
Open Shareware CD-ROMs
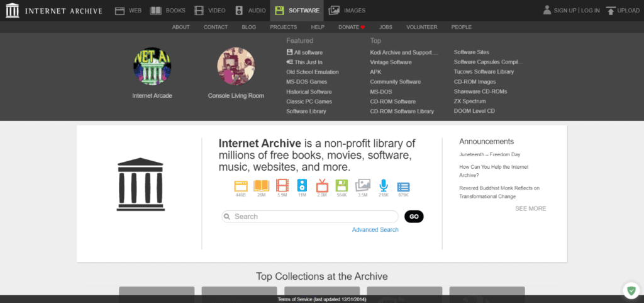(x=480, y=92)
